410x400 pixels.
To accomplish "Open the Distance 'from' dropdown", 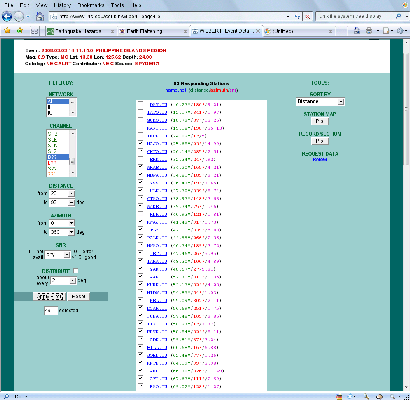I will [62, 193].
